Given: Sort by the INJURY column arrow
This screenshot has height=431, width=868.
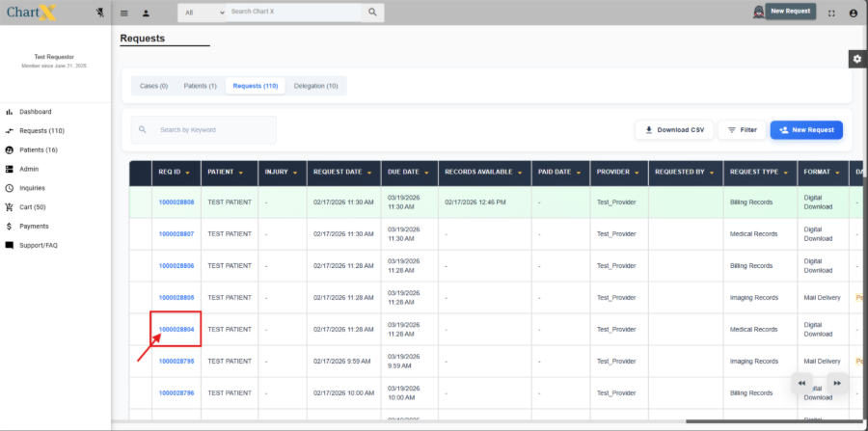Looking at the screenshot, I should 295,173.
